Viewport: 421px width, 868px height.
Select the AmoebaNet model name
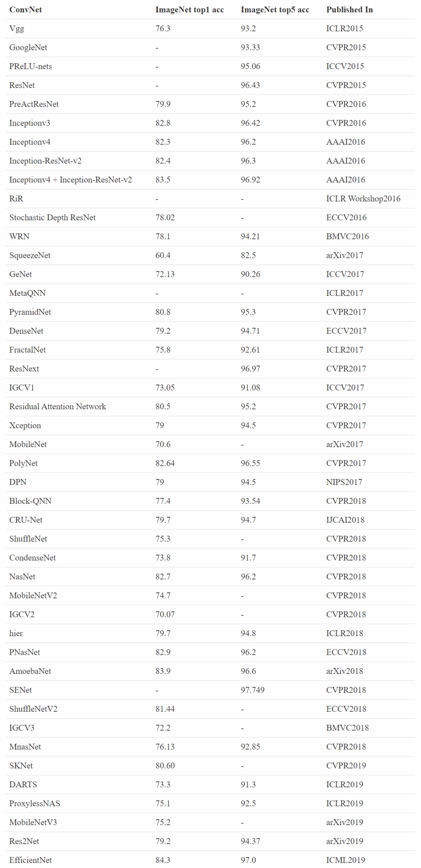[x=30, y=671]
